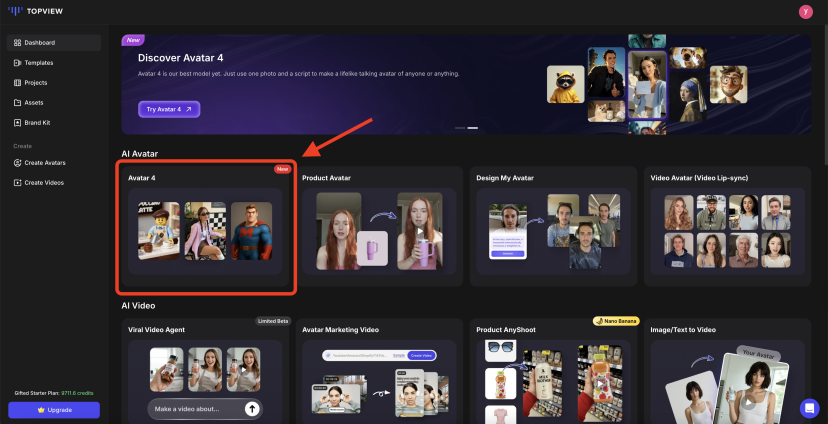Click the Upgrade button

[x=54, y=410]
